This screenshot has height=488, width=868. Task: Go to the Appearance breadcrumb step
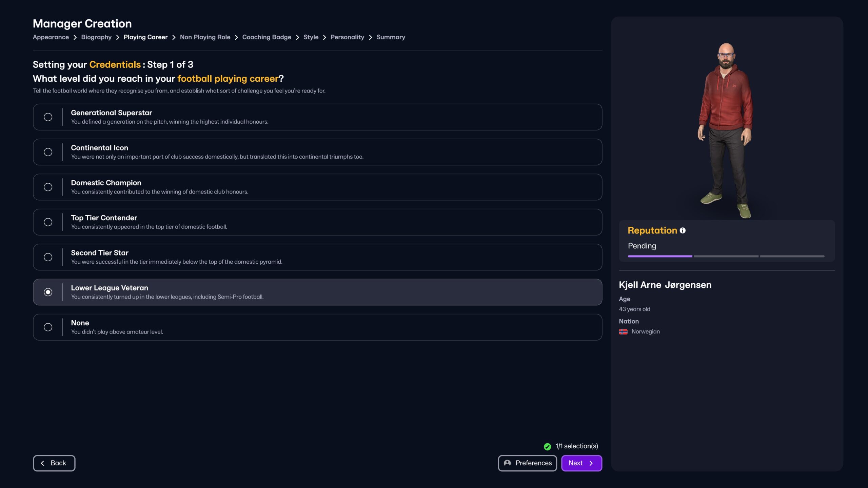tap(51, 37)
